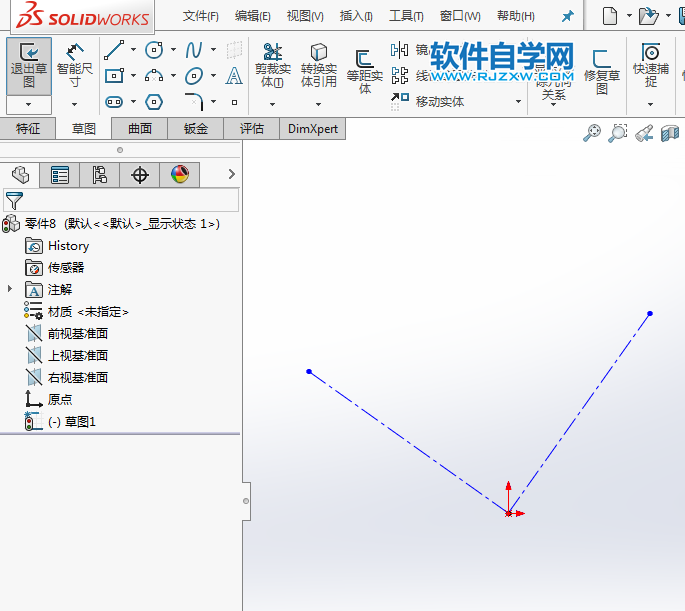Open the Line tool dropdown arrow
This screenshot has width=685, height=611.
click(x=133, y=50)
